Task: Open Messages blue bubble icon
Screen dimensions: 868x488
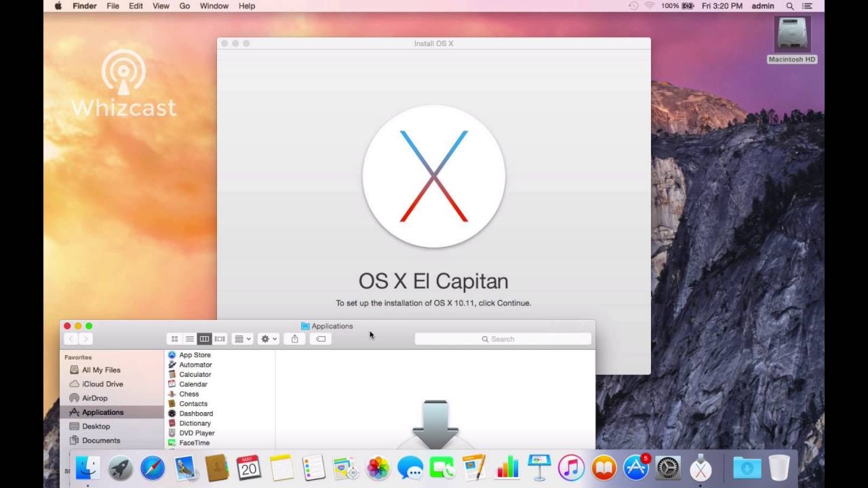Action: coord(410,468)
